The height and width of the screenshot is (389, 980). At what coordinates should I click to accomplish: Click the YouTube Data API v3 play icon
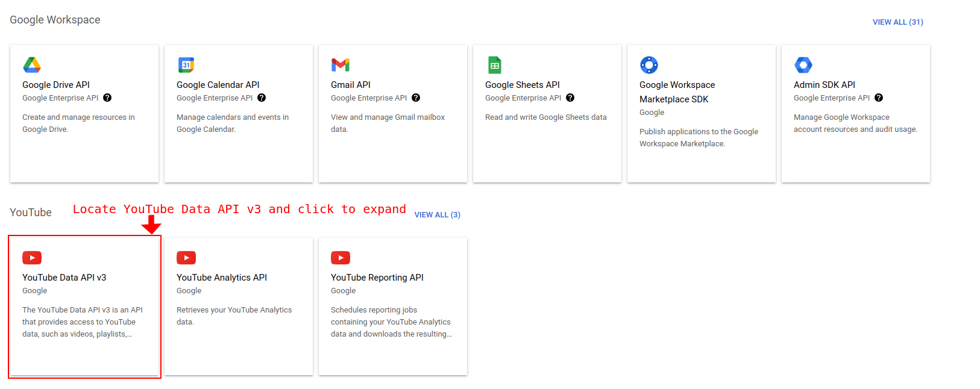pyautogui.click(x=32, y=258)
